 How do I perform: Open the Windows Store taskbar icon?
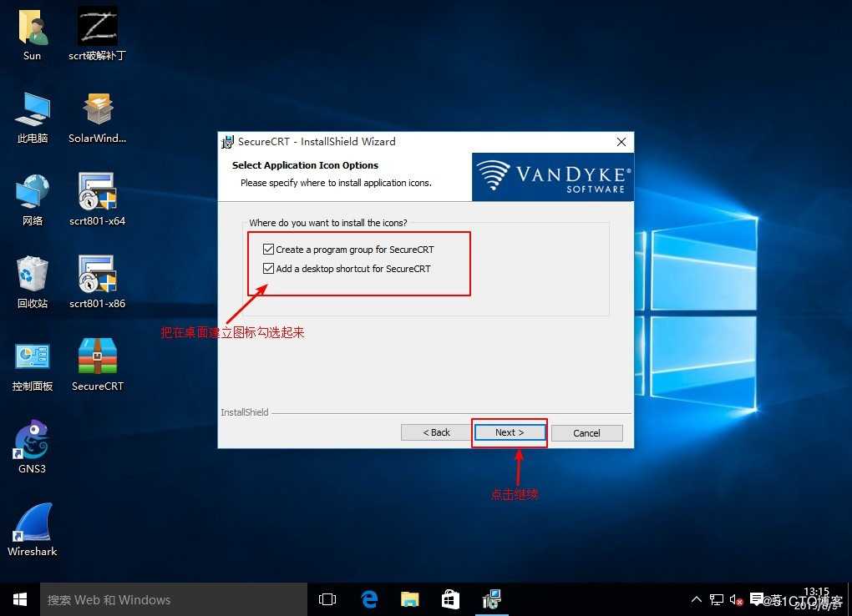tap(450, 599)
